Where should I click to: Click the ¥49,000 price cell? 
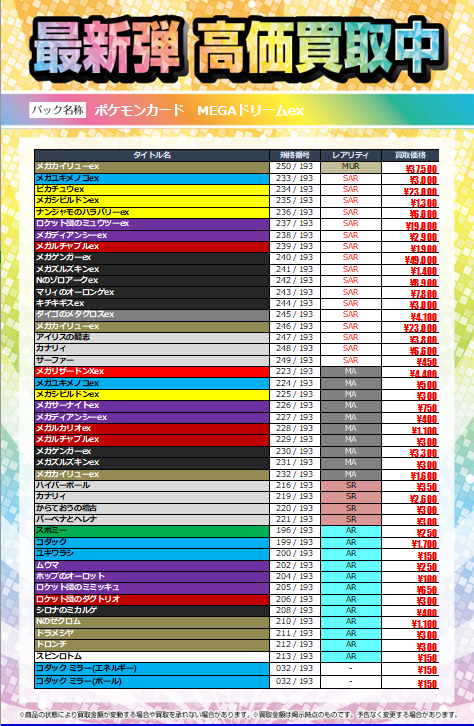[420, 260]
